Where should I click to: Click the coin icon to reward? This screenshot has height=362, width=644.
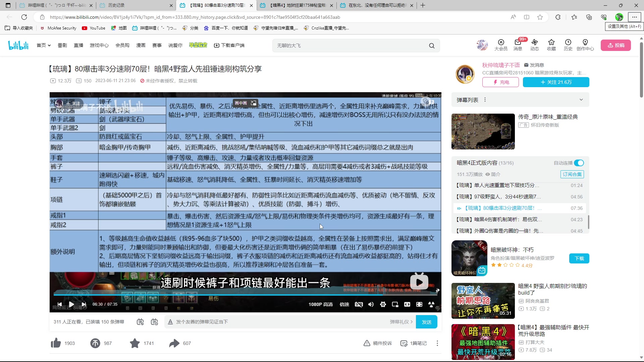(x=95, y=343)
